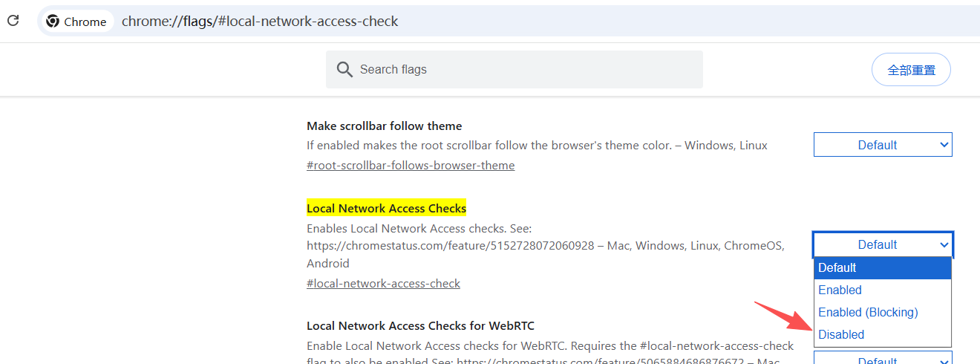Viewport: 980px width, 364px height.
Task: Click the chromestatus.com URL in flag description
Action: [450, 245]
